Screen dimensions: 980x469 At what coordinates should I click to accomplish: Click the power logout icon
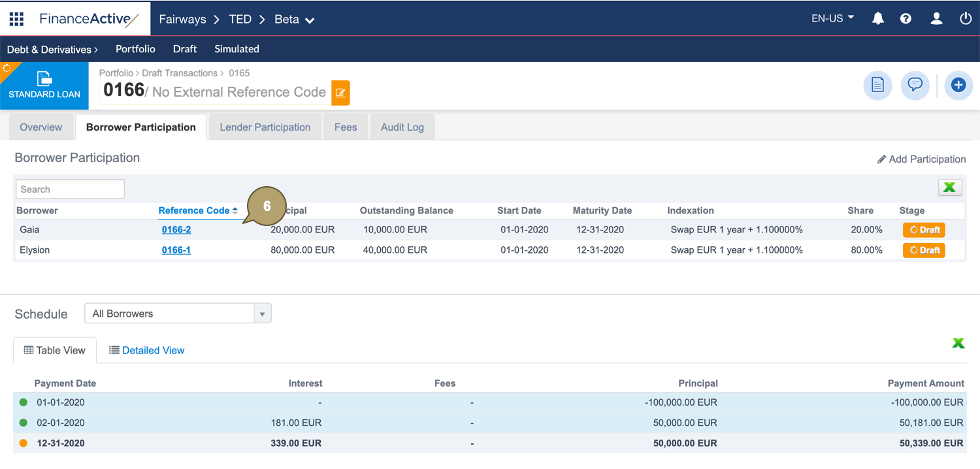965,19
